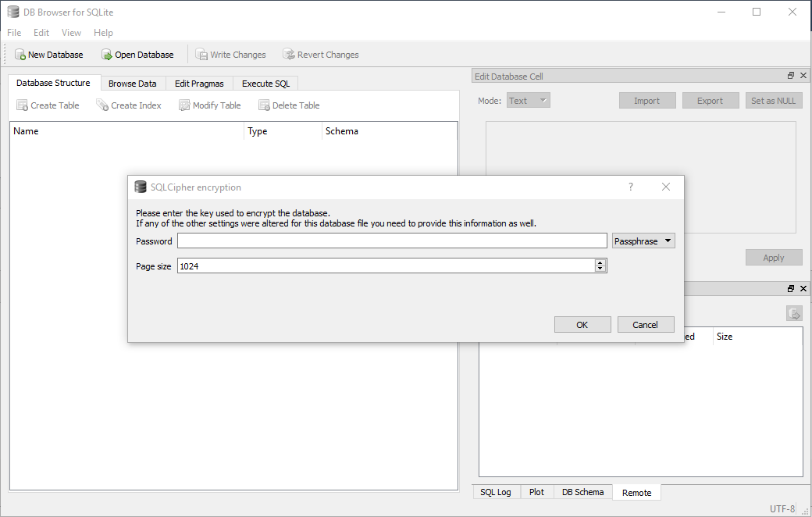The image size is (812, 517).
Task: Click the Export button
Action: (x=710, y=101)
